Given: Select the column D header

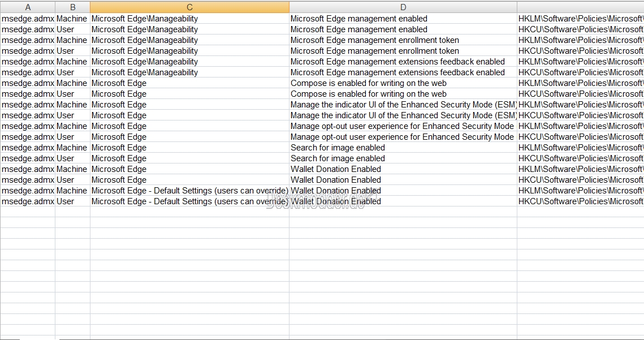Looking at the screenshot, I should point(403,7).
